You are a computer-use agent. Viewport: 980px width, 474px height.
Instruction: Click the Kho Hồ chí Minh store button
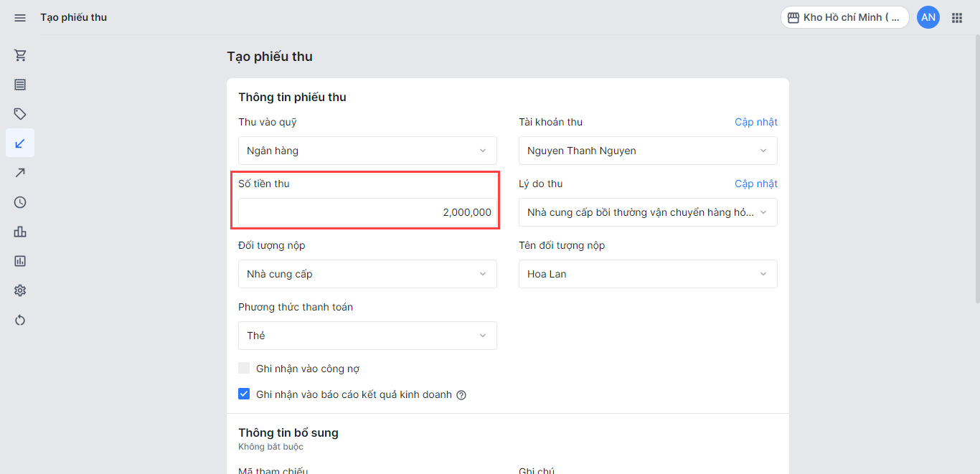click(x=844, y=17)
